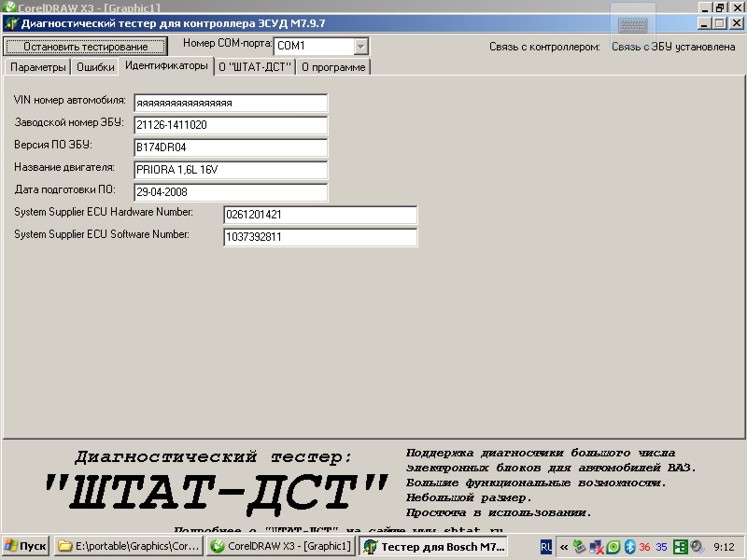Restore down the background CorelDRAW window
747x560 pixels.
click(x=720, y=7)
